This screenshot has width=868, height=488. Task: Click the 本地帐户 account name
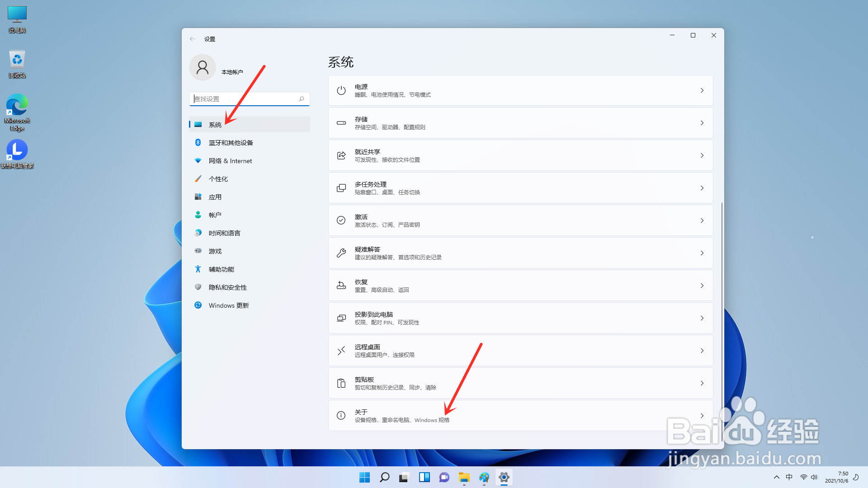[x=232, y=72]
